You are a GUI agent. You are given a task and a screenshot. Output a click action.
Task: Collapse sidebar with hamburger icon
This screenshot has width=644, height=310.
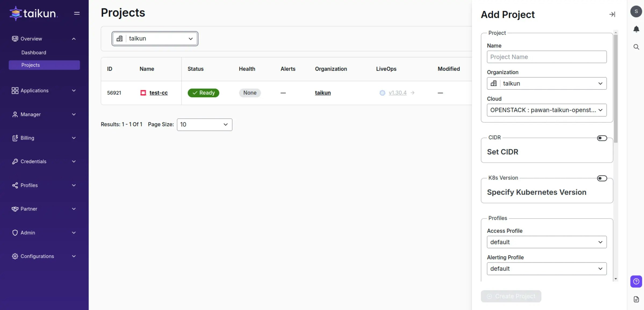(x=77, y=13)
